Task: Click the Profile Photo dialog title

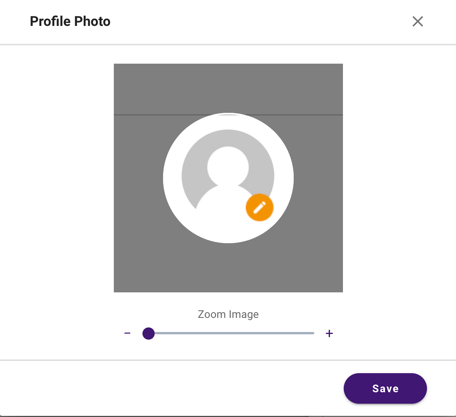Action: 70,21
